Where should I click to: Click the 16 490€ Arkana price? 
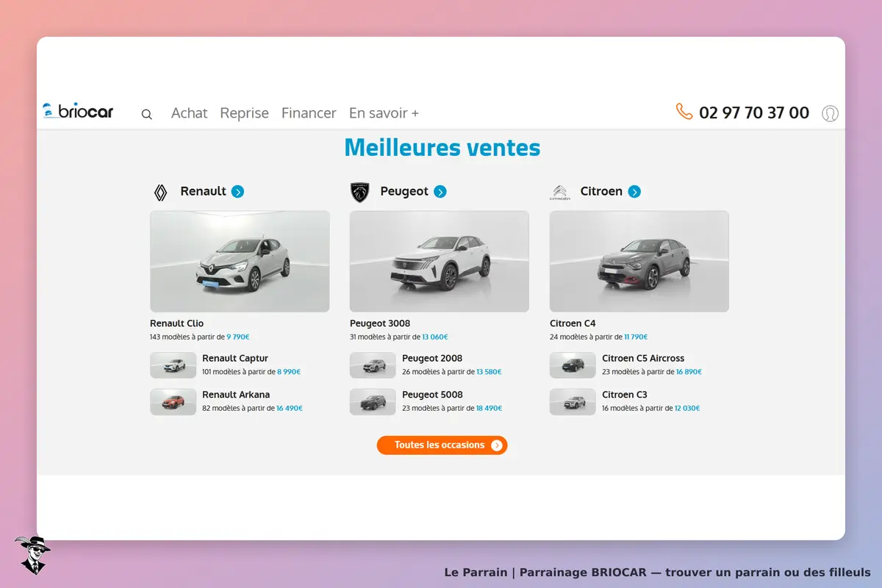290,409
